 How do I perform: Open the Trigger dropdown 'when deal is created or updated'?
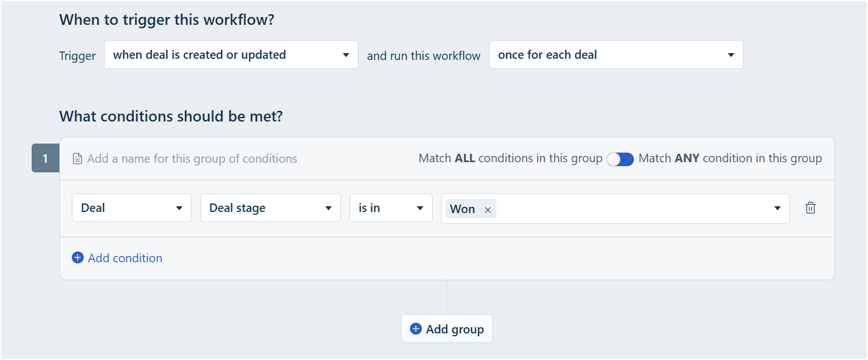point(231,55)
